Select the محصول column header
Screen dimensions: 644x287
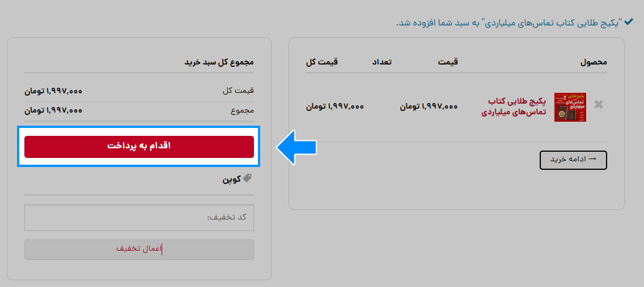pyautogui.click(x=594, y=62)
